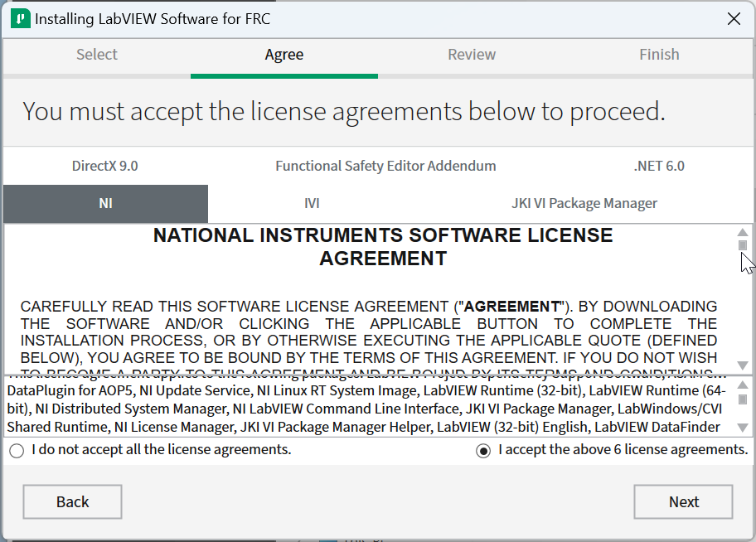Click the Next button to proceed
Viewport: 756px width, 542px height.
coord(683,501)
